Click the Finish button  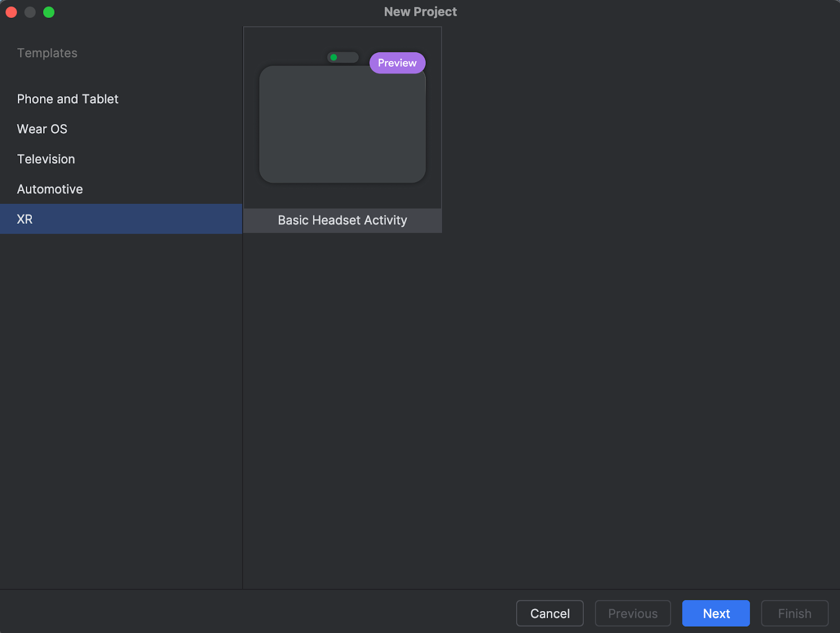[x=794, y=613]
